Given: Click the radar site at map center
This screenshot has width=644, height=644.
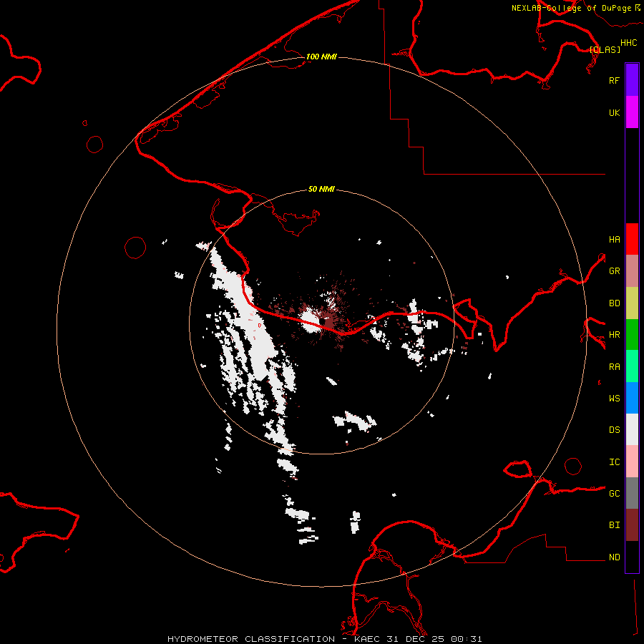Looking at the screenshot, I should click(321, 322).
